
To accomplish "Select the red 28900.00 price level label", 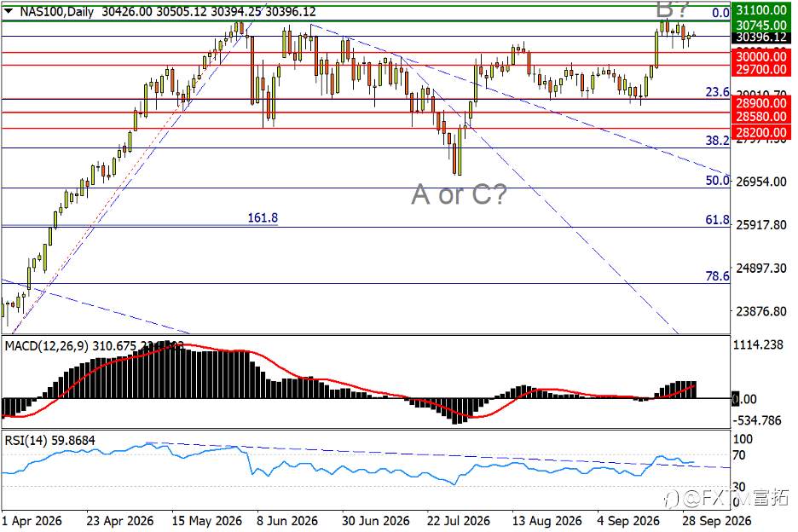I will [x=761, y=103].
